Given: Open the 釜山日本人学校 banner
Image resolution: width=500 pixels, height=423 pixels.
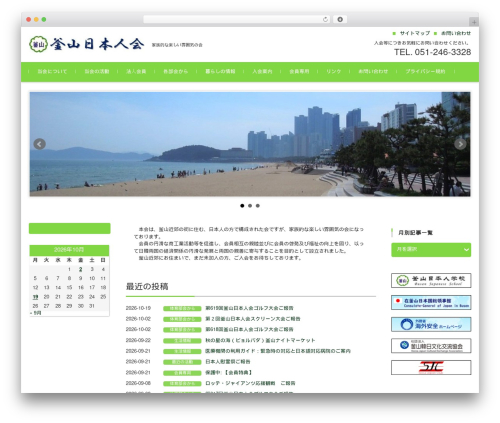Looking at the screenshot, I should pyautogui.click(x=431, y=280).
